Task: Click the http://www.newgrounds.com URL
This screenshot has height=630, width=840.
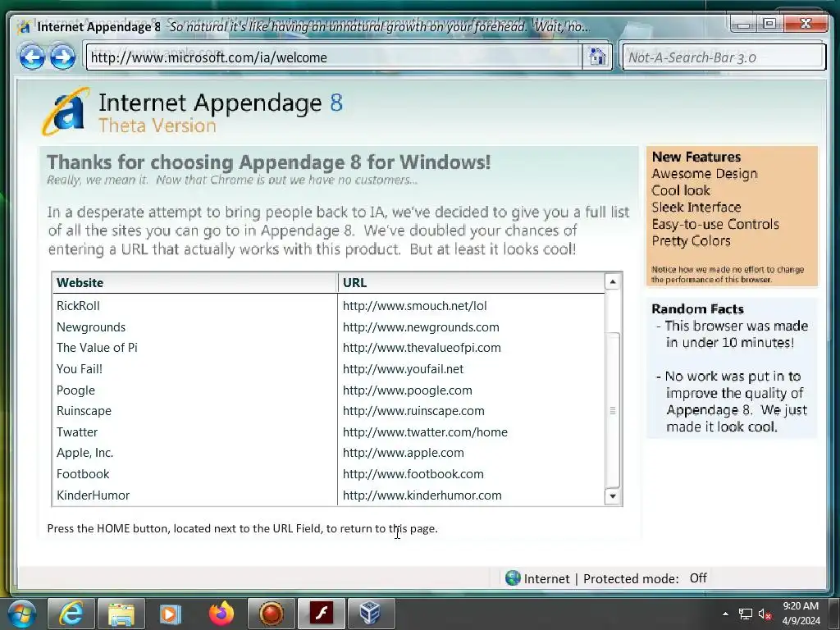Action: (421, 327)
